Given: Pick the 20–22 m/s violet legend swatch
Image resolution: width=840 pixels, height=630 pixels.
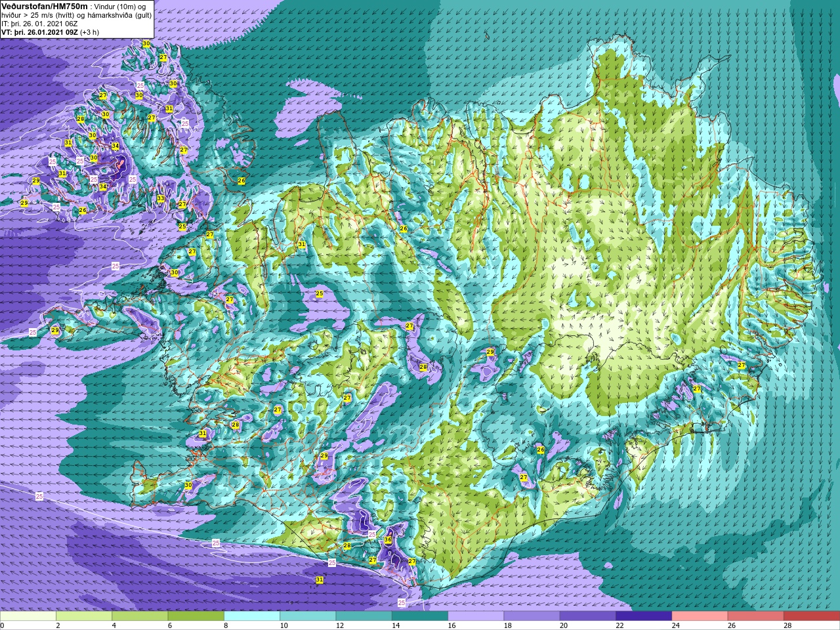Looking at the screenshot, I should pos(587,616).
